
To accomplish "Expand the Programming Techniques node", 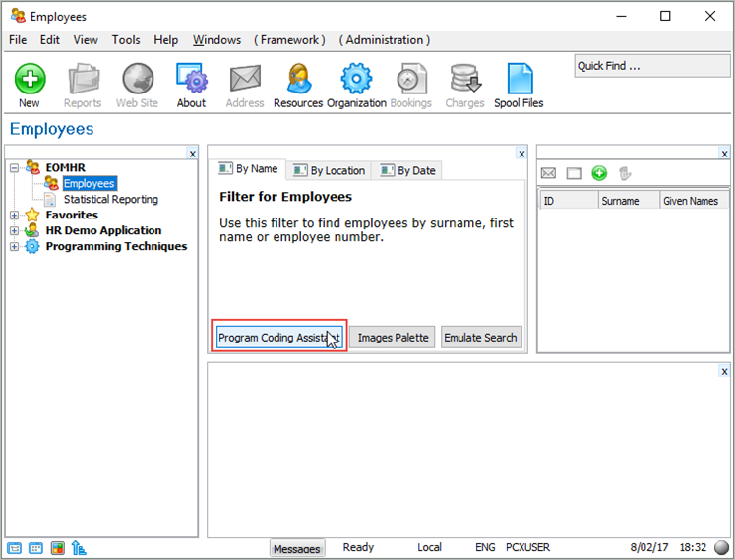I will coord(14,247).
